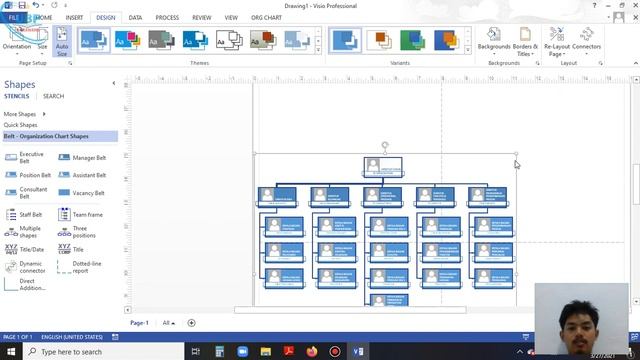Click the Undo icon in quick access toolbar
Image resolution: width=640 pixels, height=360 pixels.
tap(36, 5)
